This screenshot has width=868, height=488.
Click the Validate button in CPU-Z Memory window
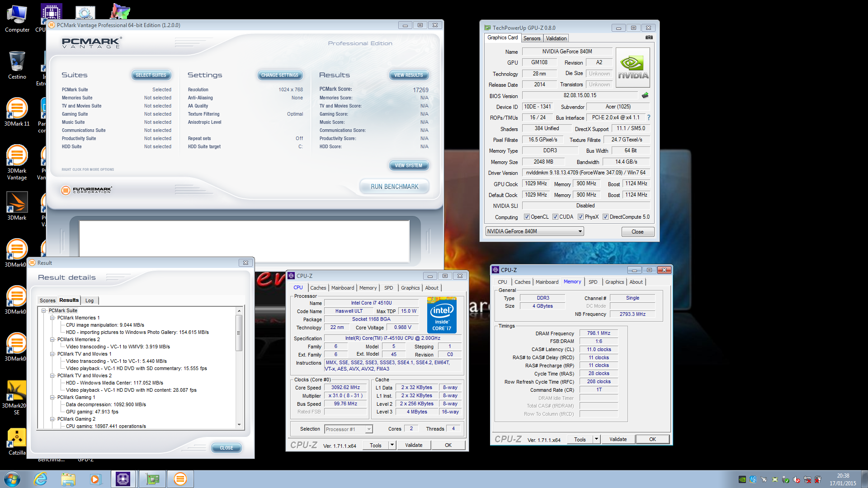618,439
